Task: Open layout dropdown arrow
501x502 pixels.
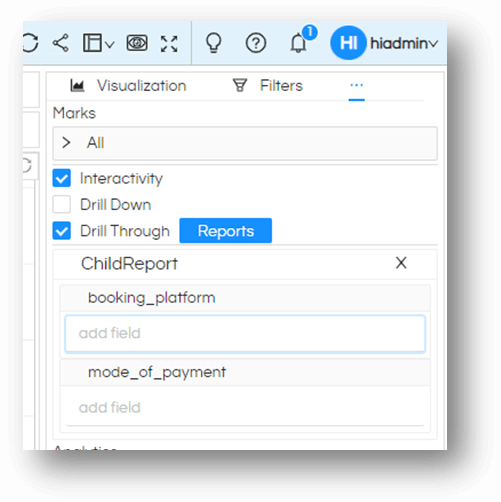Action: pyautogui.click(x=109, y=44)
